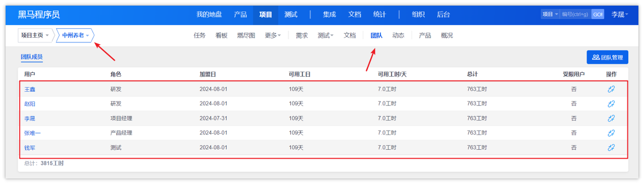
Task: Open 文档 in top navigation bar
Action: point(355,15)
